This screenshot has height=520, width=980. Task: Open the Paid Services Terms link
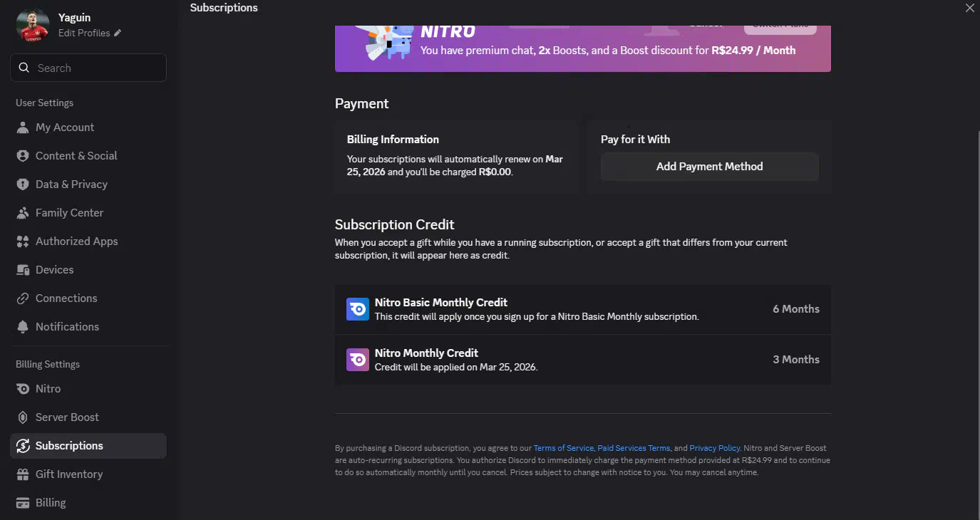tap(634, 448)
